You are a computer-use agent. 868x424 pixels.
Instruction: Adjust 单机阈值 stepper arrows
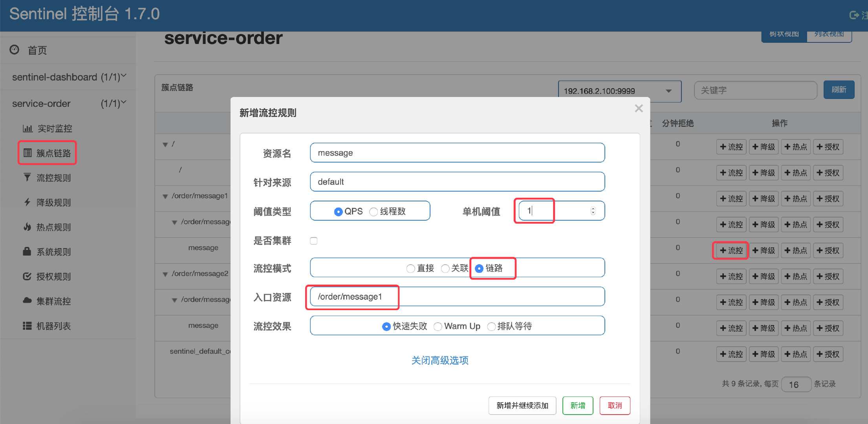(x=593, y=211)
